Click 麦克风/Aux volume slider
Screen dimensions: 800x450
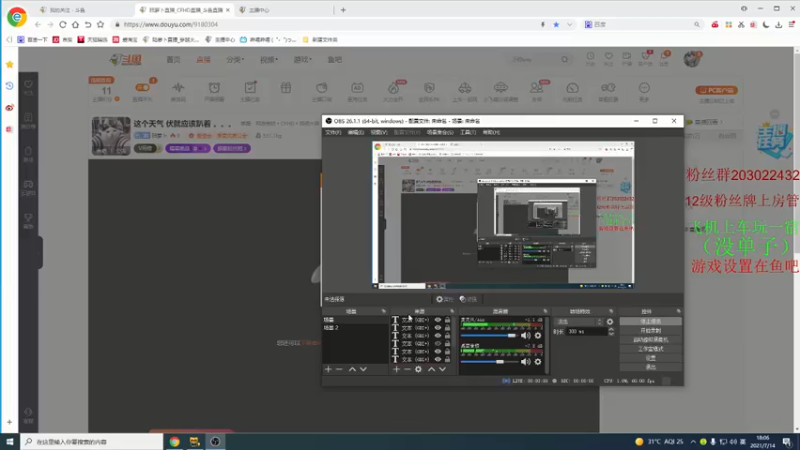click(489, 335)
